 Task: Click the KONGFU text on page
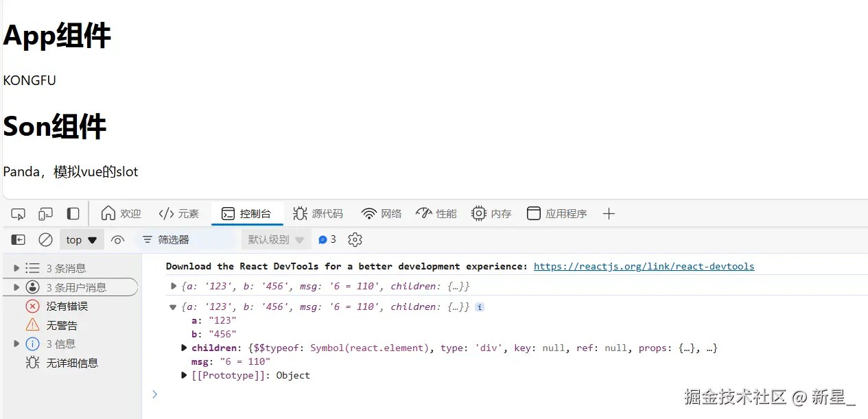click(30, 80)
